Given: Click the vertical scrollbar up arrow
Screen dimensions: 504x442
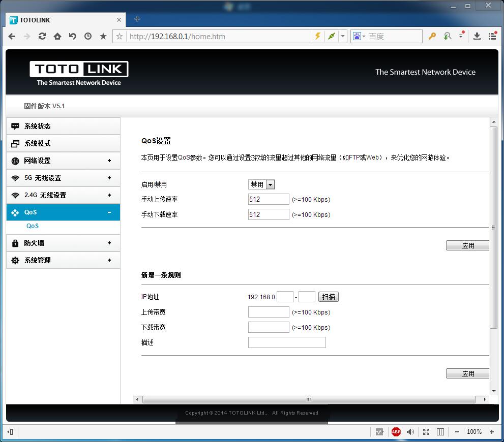Looking at the screenshot, I should [494, 122].
